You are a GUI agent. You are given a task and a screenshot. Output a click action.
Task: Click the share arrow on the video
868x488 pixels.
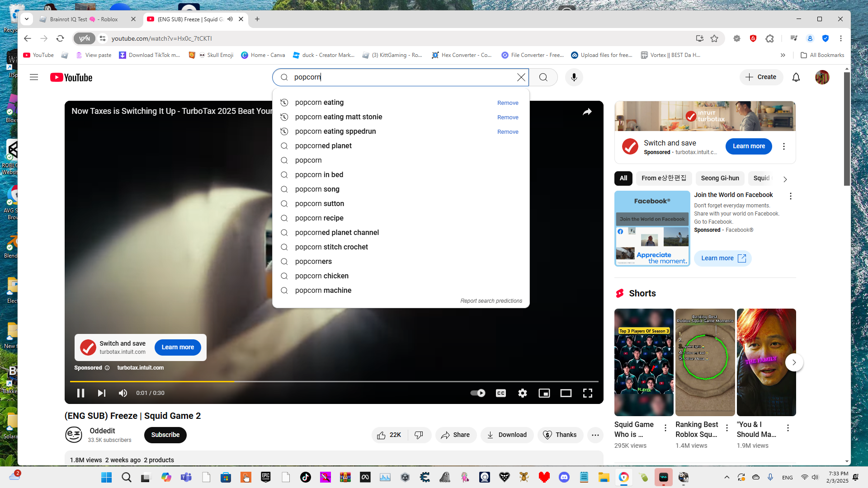click(587, 112)
